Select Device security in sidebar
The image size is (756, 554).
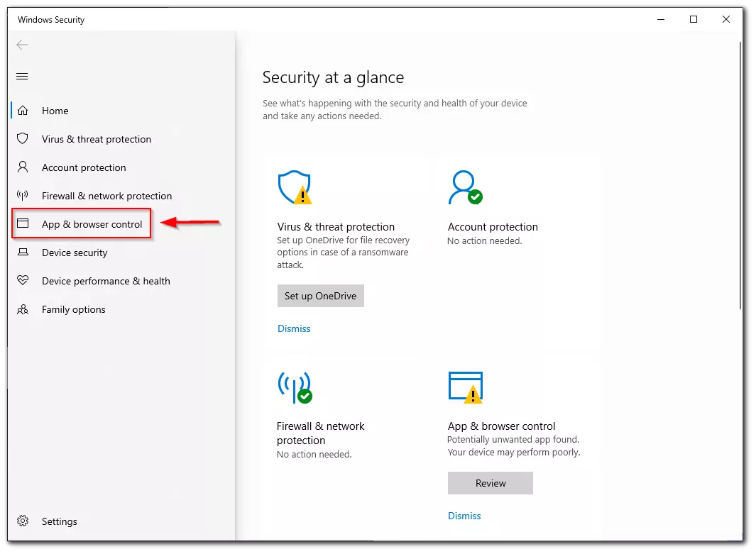[x=75, y=253]
